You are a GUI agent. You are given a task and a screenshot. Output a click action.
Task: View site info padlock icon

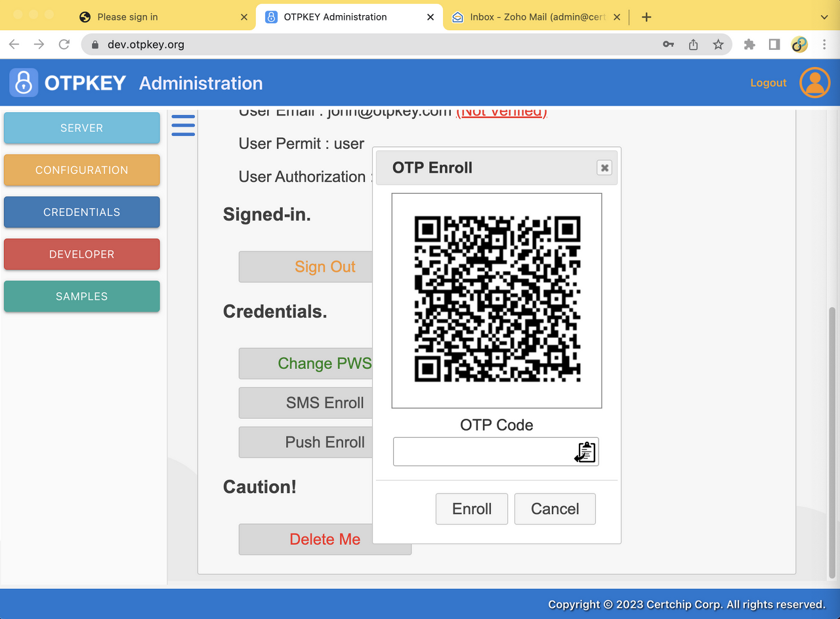click(95, 45)
